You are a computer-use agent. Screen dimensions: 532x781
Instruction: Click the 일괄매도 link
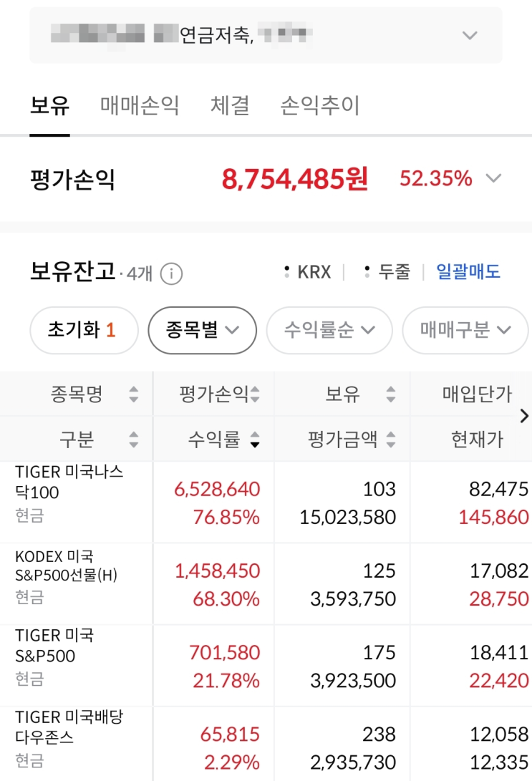coord(468,272)
